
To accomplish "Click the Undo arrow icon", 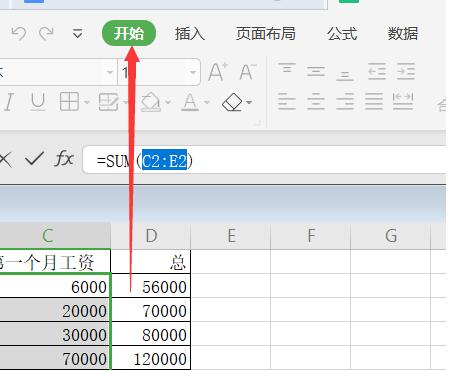I will coord(19,34).
